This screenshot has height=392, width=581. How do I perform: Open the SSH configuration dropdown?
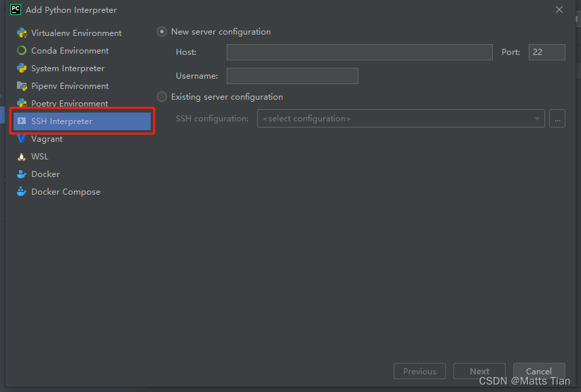click(x=401, y=119)
